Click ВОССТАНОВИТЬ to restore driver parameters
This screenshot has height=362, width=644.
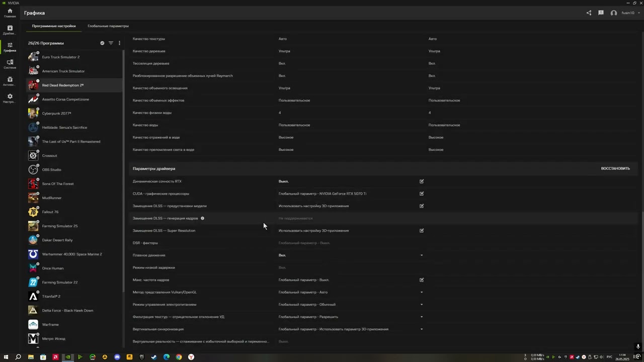click(615, 168)
